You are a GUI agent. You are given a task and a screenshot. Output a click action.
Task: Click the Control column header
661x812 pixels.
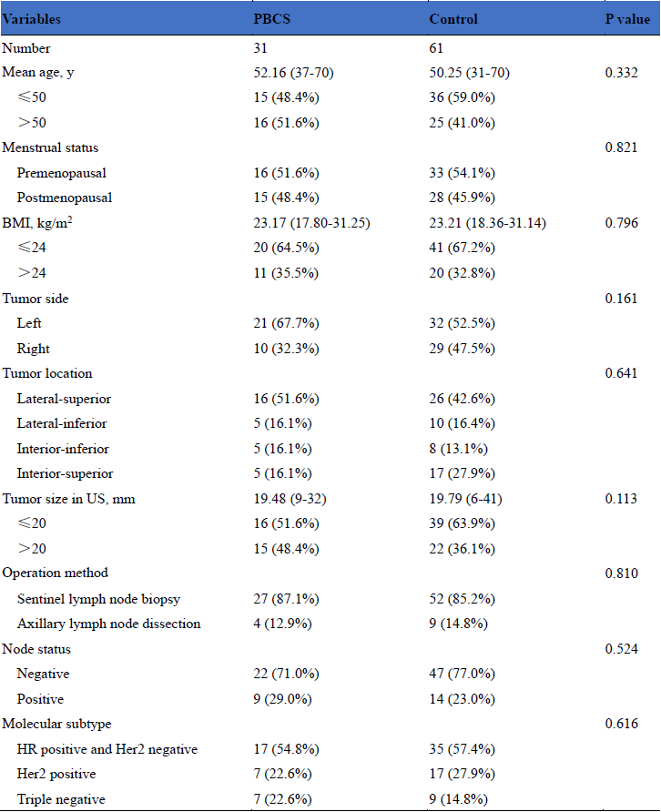tap(453, 19)
